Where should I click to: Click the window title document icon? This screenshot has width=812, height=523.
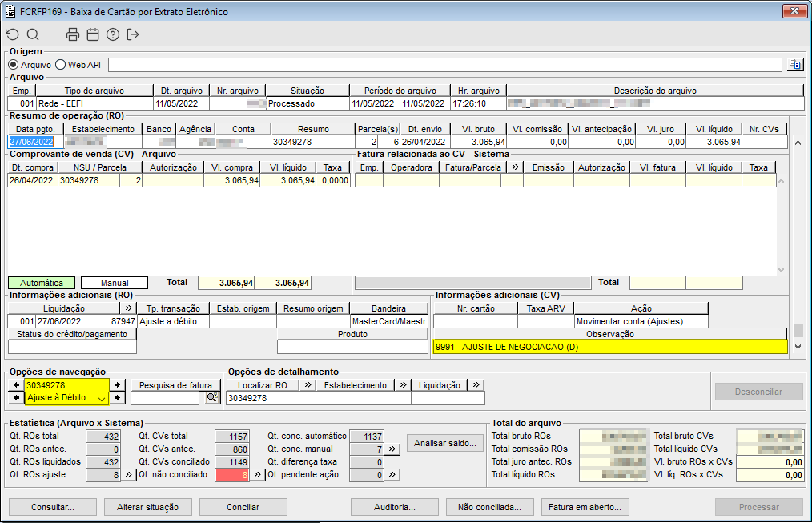click(10, 11)
